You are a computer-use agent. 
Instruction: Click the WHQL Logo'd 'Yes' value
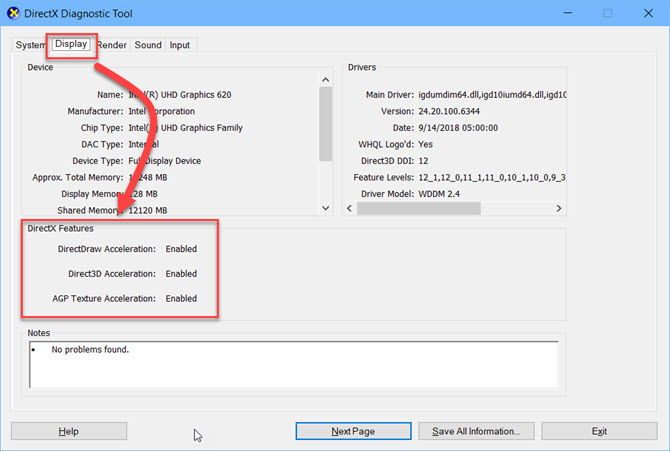(x=426, y=144)
